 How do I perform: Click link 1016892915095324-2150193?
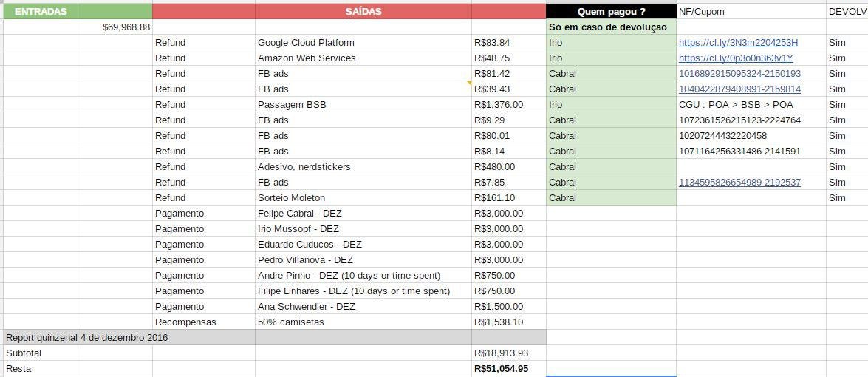[x=739, y=74]
